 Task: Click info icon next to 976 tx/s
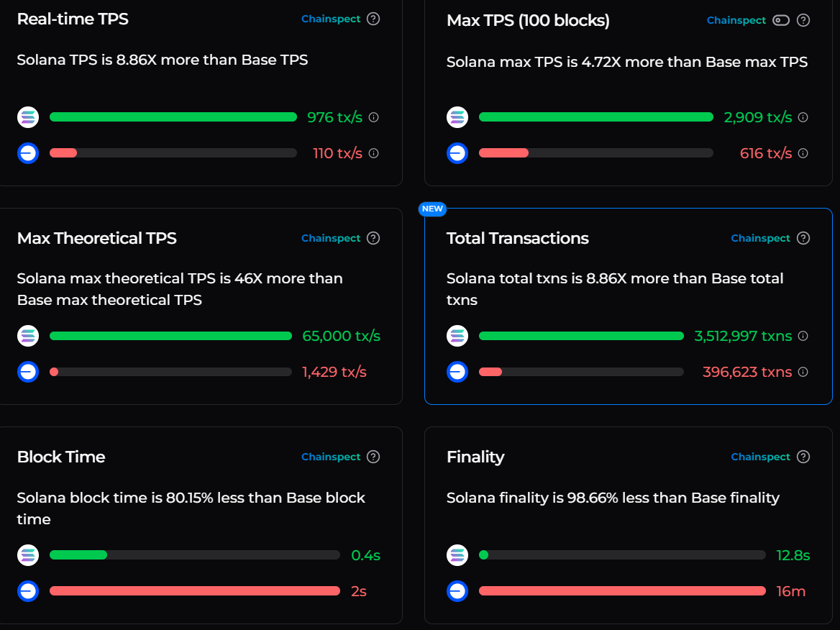pos(373,117)
